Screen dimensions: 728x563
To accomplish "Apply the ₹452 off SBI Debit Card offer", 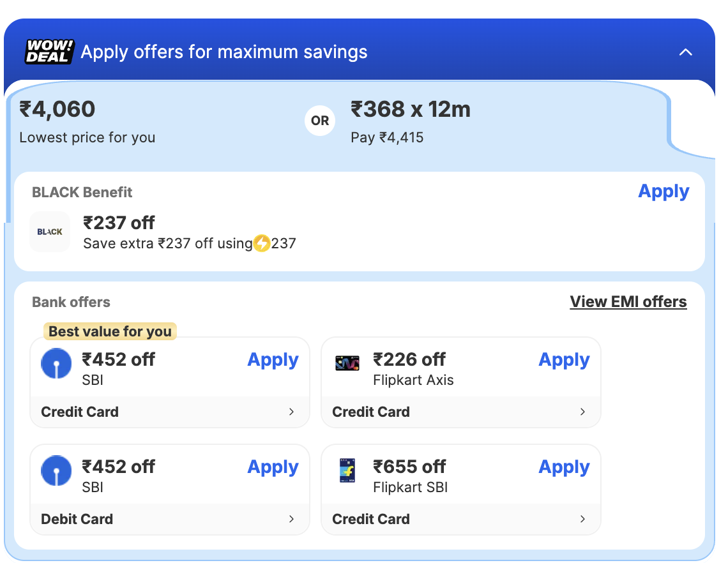I will coord(273,467).
